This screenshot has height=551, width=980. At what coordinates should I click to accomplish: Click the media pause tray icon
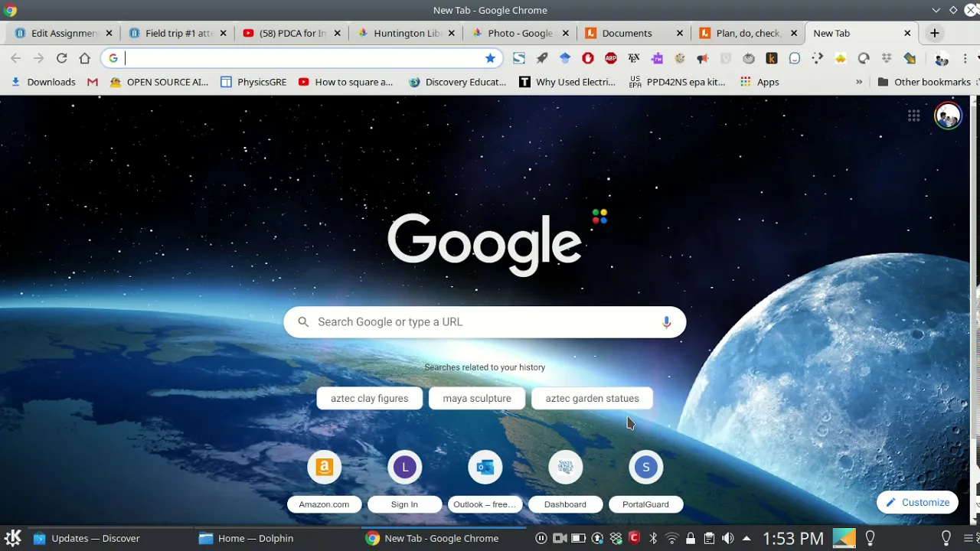pos(541,538)
